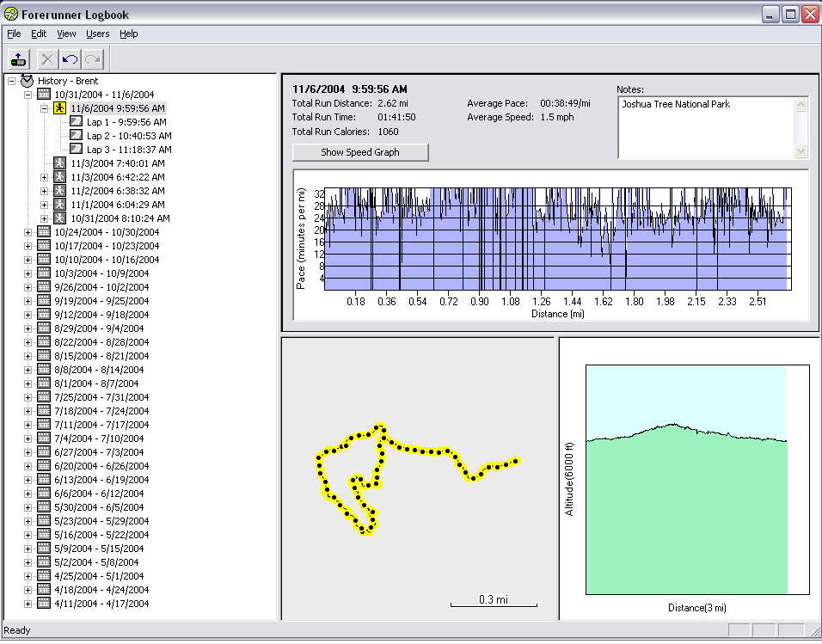Select Lap 2 - 10:40:53 AM

click(129, 136)
